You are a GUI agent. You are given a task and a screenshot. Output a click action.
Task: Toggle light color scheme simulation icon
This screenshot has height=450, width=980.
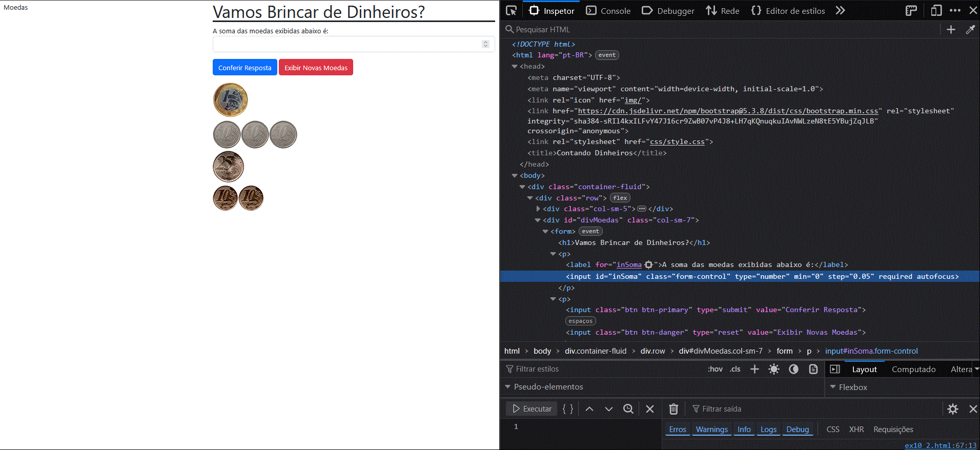pyautogui.click(x=774, y=369)
